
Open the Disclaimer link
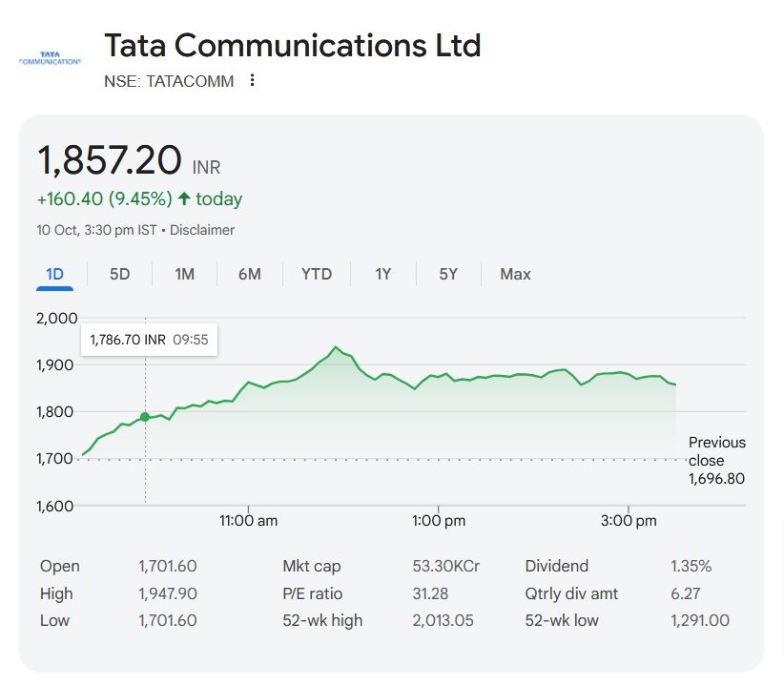click(202, 230)
